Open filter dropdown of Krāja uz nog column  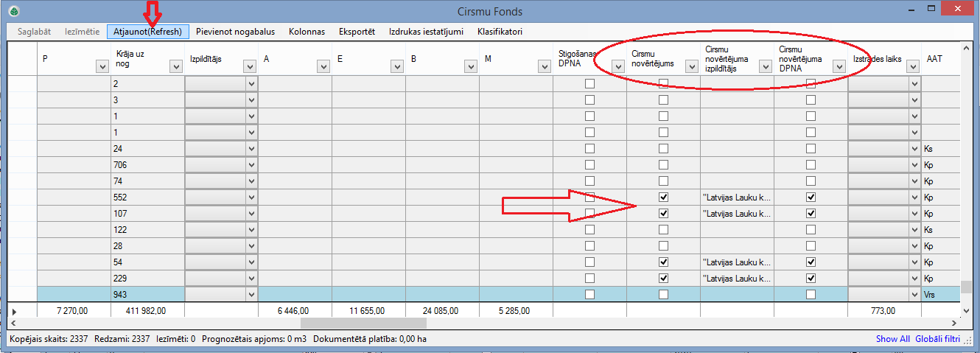coord(176,66)
